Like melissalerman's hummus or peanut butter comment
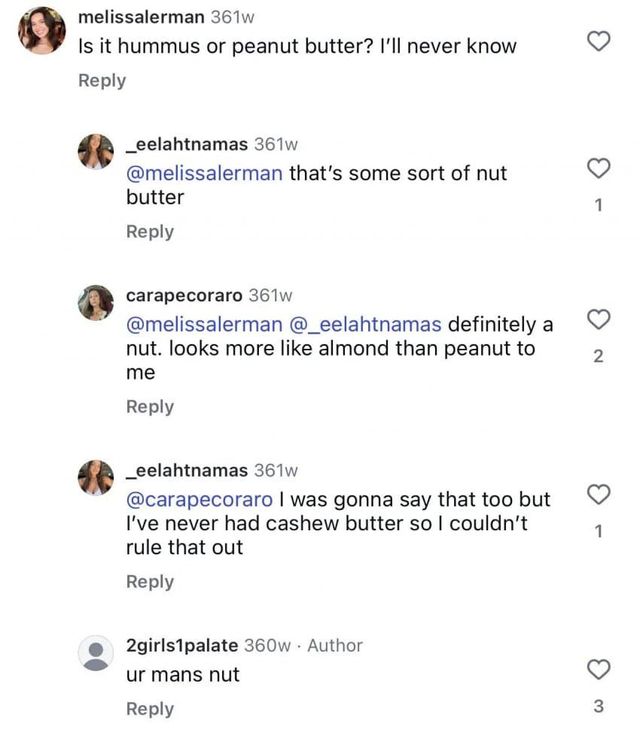Viewport: 640px width, 736px height. (x=598, y=41)
